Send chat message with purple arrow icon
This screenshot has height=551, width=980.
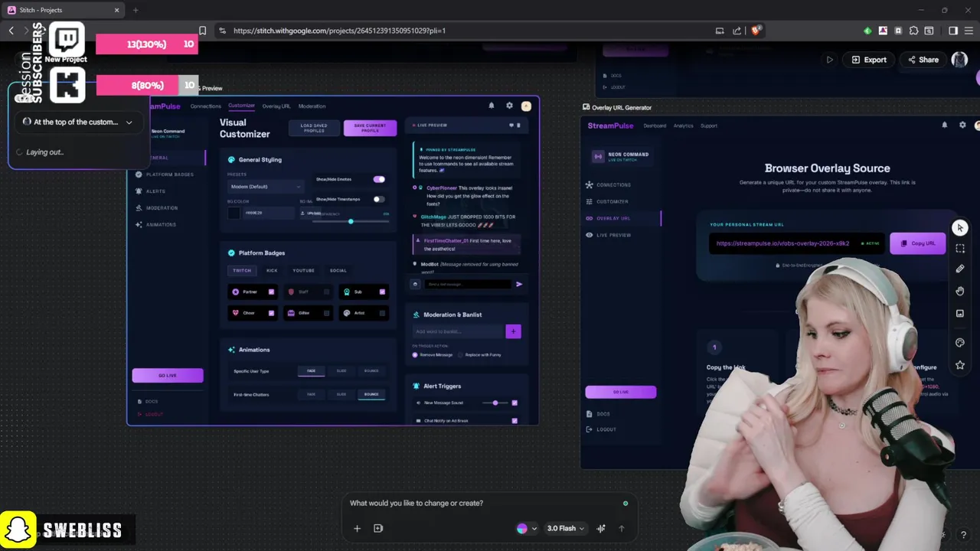tap(519, 284)
